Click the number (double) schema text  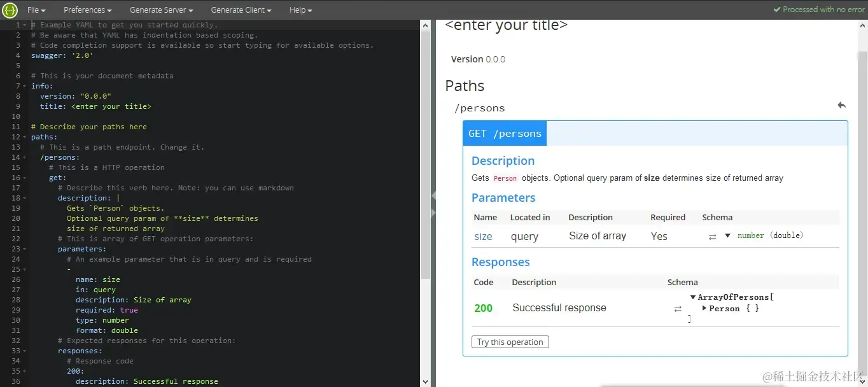(x=771, y=236)
